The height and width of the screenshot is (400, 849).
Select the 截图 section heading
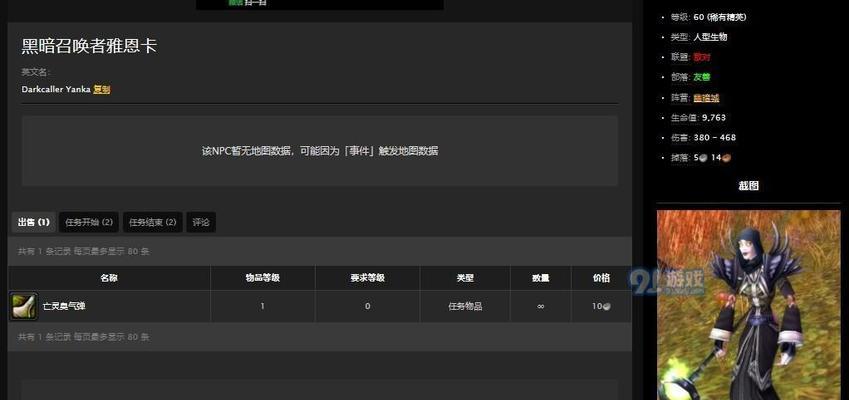coord(748,186)
